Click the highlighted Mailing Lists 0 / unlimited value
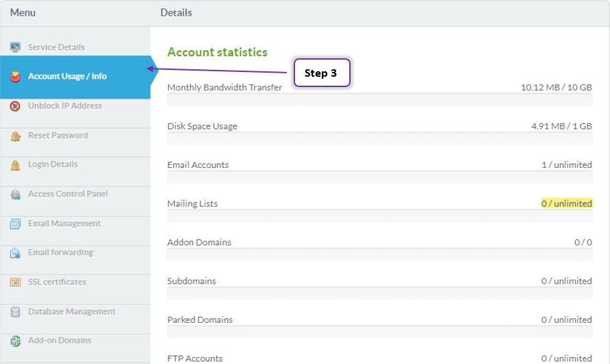 (x=567, y=203)
